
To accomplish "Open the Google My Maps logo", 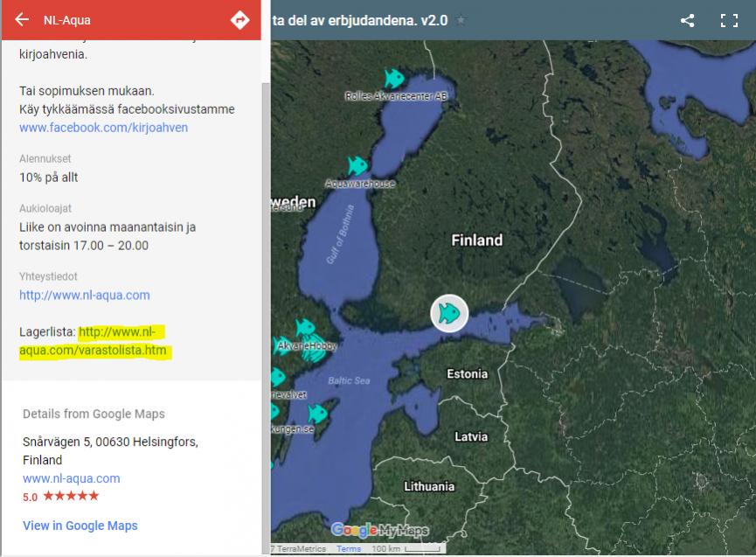I will tap(380, 530).
